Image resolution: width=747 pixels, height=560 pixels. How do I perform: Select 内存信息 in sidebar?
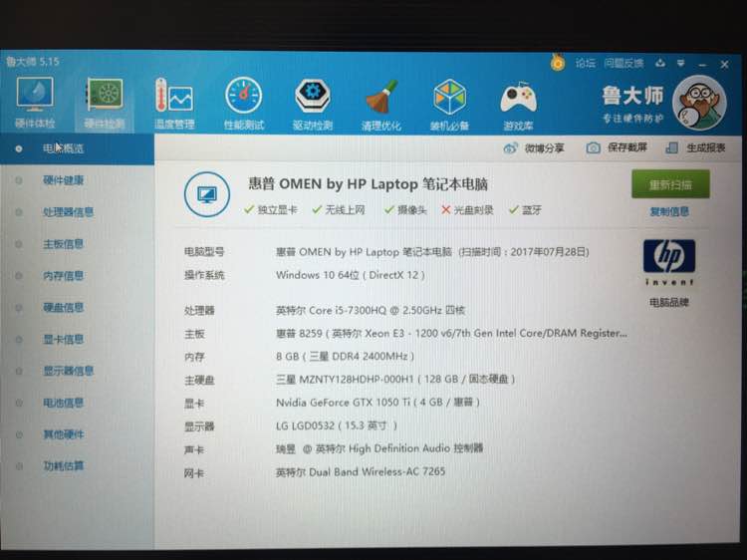(x=64, y=275)
